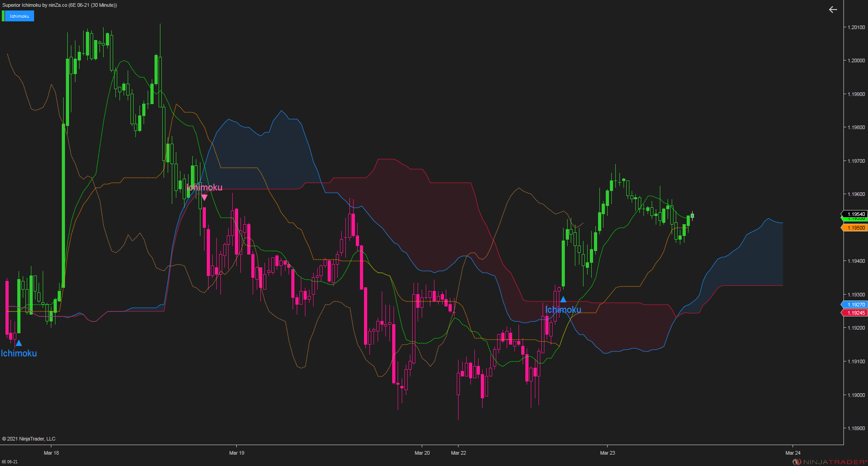This screenshot has height=466, width=868.
Task: Click the 1.20100 value on the price scale
Action: [x=856, y=27]
